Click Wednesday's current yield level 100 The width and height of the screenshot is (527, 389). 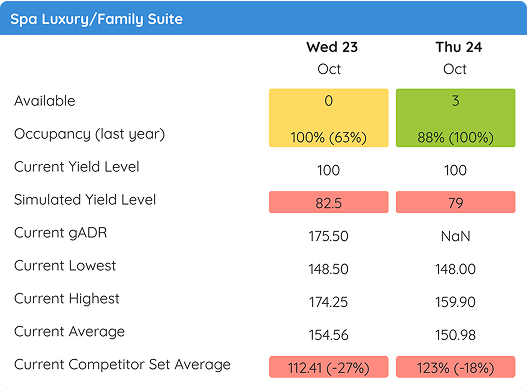[x=329, y=170]
